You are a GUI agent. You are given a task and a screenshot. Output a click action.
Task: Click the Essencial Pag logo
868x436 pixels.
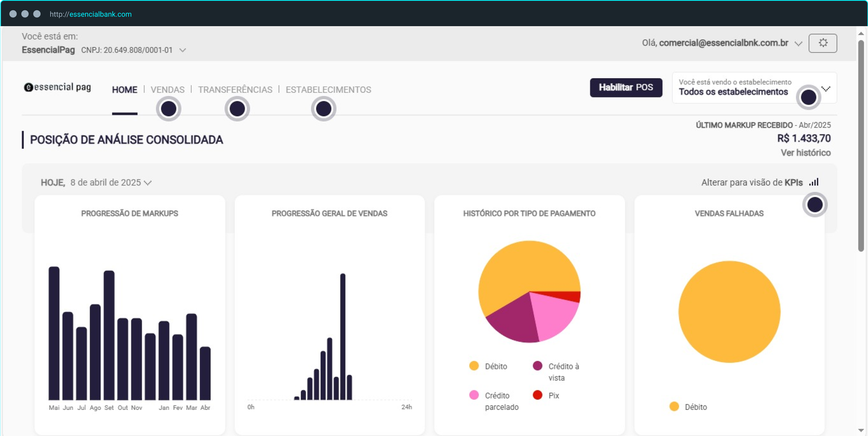[58, 87]
